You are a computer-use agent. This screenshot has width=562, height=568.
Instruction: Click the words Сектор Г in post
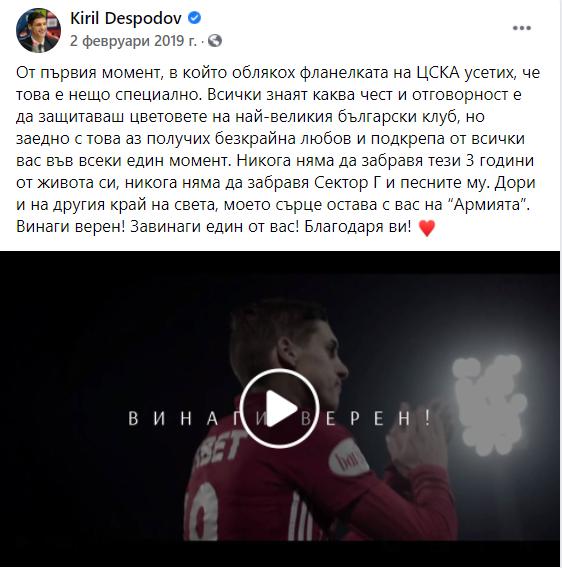(x=346, y=183)
